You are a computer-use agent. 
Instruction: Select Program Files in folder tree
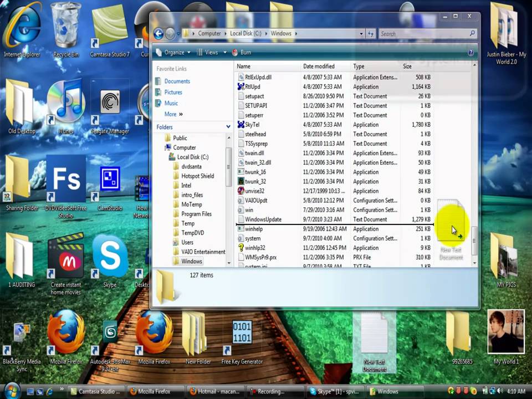coord(196,214)
